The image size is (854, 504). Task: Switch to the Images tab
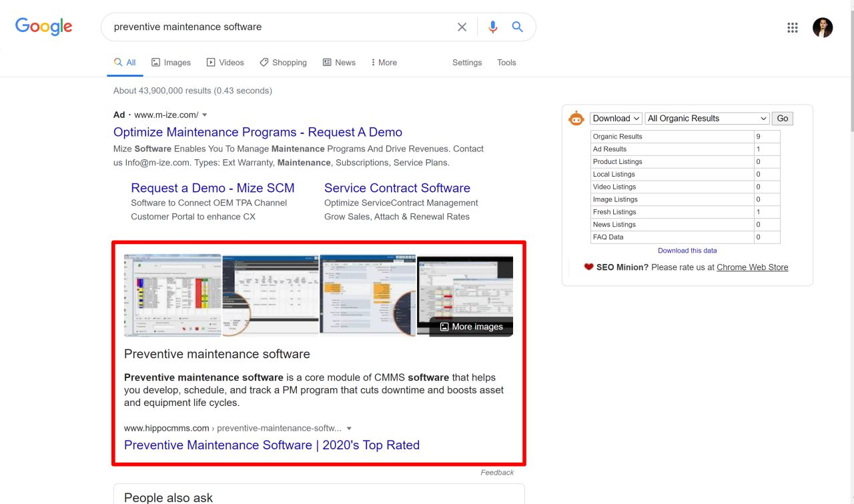pos(171,63)
